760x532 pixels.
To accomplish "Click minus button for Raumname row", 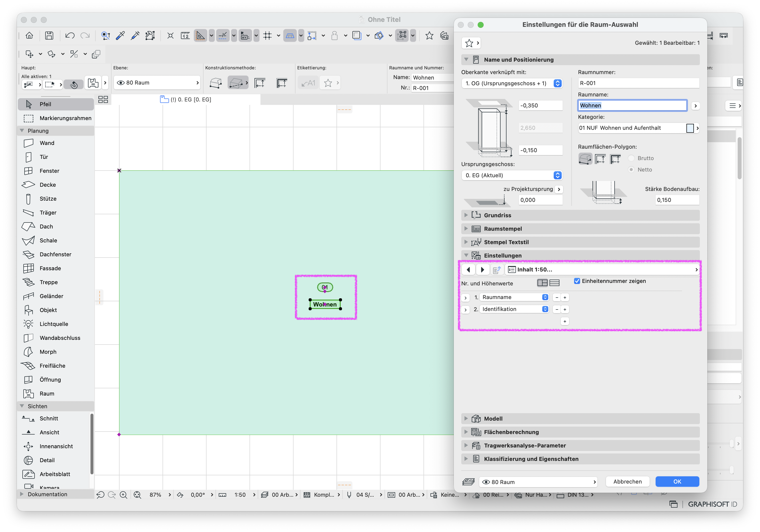I will (557, 298).
